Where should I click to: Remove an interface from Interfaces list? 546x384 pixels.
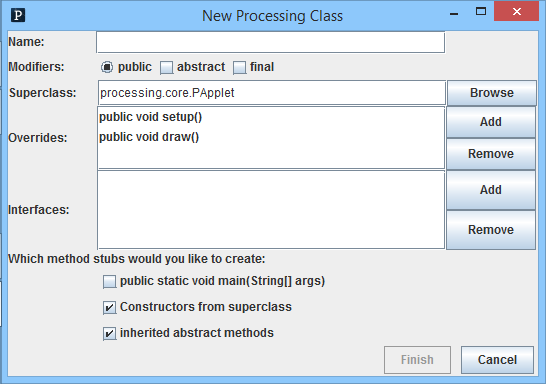[491, 230]
